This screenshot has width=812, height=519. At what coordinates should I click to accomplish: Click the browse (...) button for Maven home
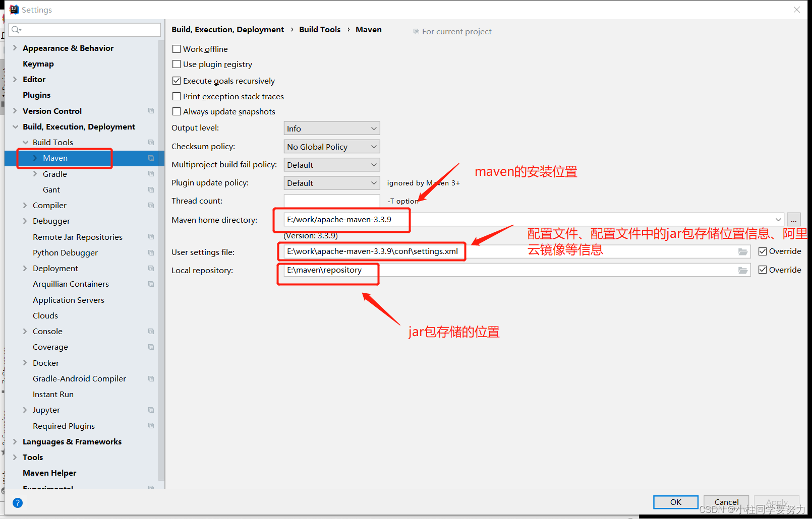(794, 220)
